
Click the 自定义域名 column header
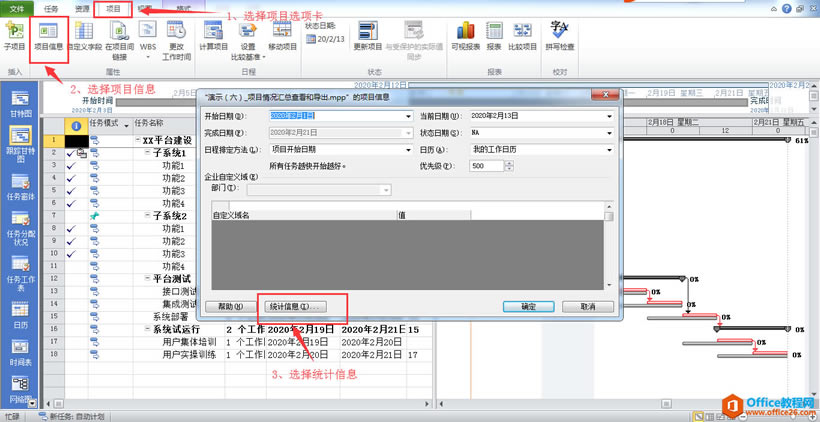click(304, 215)
